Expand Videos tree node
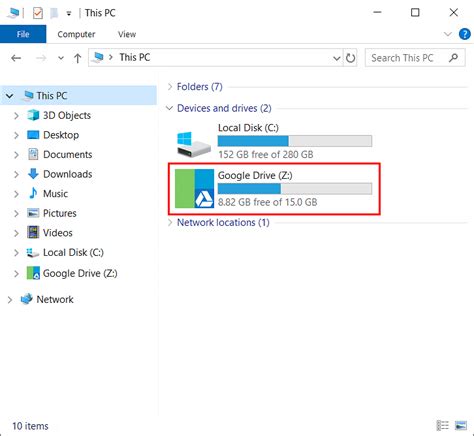The image size is (474, 436). point(16,233)
